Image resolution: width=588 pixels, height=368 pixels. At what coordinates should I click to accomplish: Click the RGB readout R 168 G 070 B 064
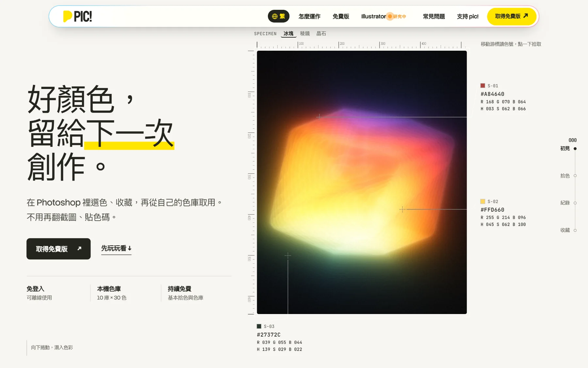(503, 102)
